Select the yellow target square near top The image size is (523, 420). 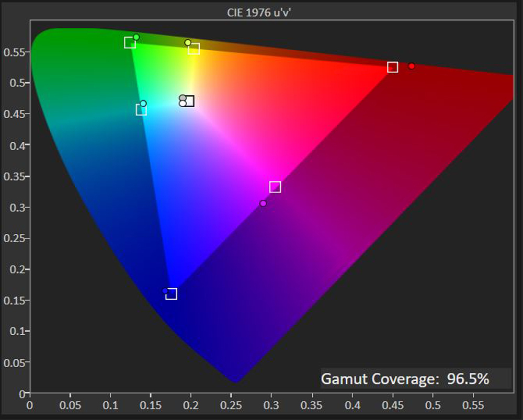click(194, 49)
